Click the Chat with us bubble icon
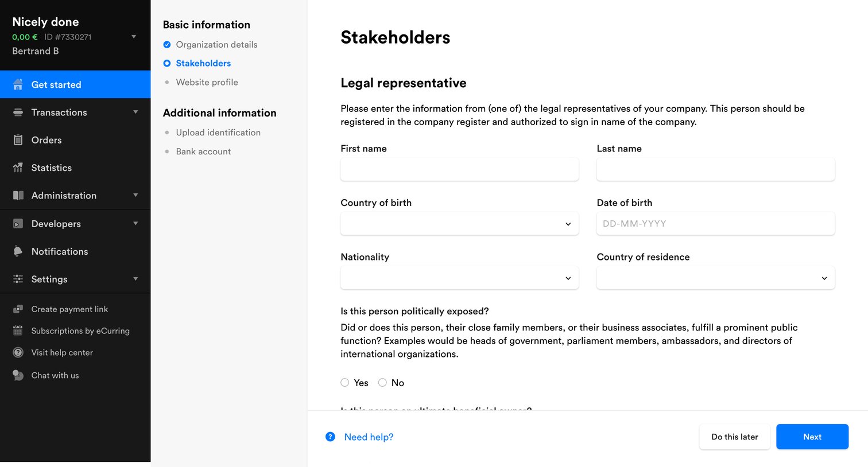The image size is (868, 467). click(x=18, y=375)
